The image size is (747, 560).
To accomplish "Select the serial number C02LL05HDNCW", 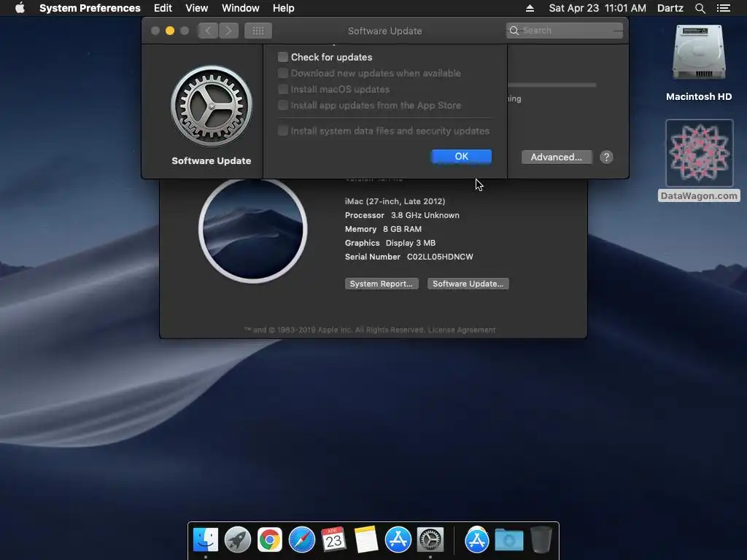I will coord(440,257).
